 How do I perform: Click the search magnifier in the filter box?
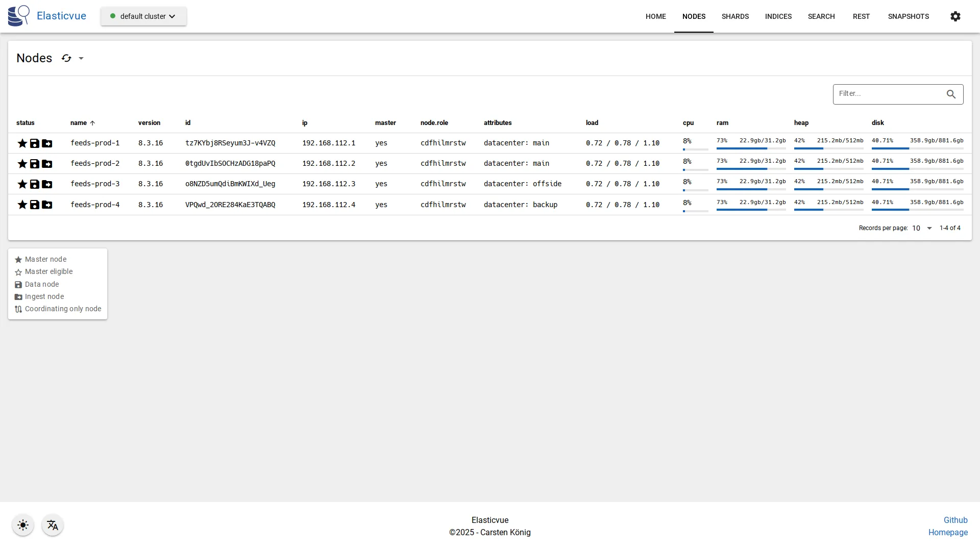pos(951,94)
